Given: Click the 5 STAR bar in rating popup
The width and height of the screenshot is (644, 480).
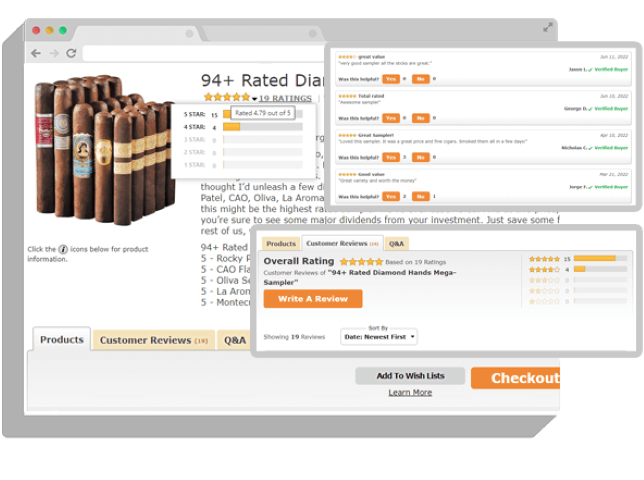Looking at the screenshot, I should tap(263, 114).
